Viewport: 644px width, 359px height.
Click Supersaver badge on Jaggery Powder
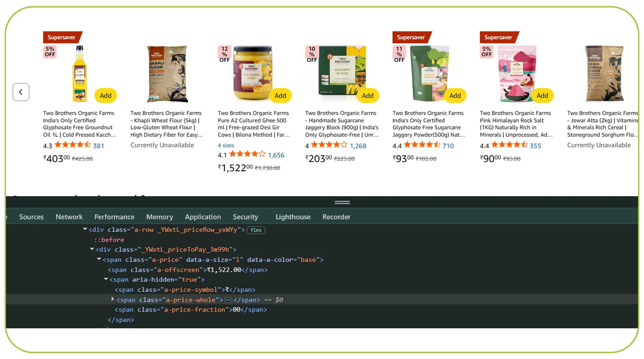click(x=412, y=37)
